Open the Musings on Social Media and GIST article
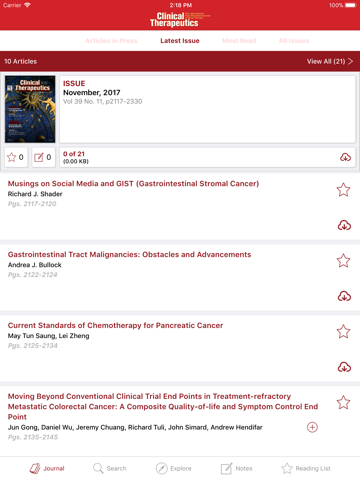 pos(133,184)
